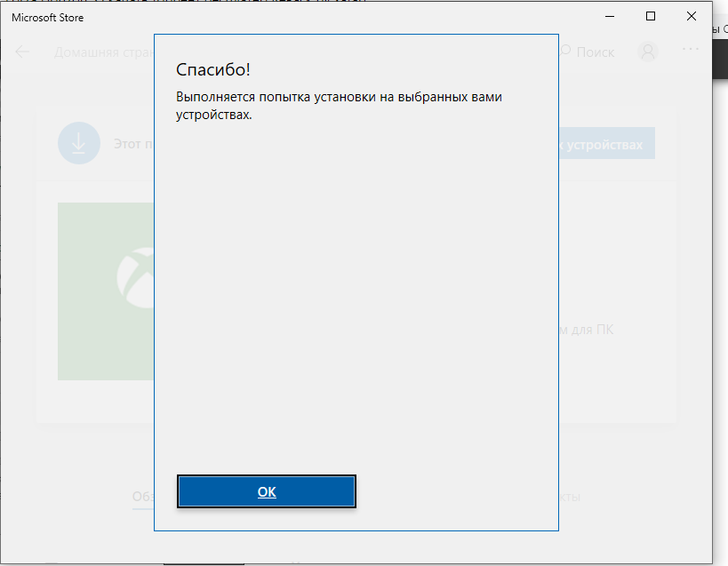This screenshot has height=566, width=728.
Task: Click the 'Microsoft Store' title bar caption
Action: 48,17
